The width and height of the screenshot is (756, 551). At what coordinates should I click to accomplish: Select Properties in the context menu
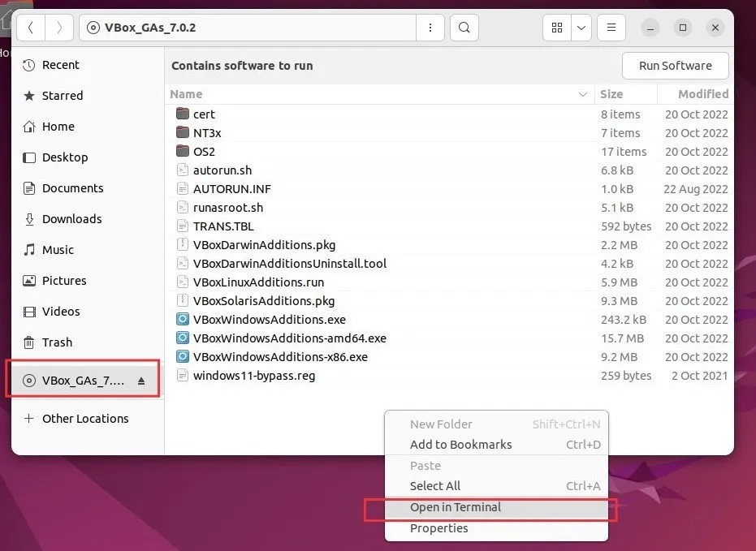pyautogui.click(x=438, y=528)
